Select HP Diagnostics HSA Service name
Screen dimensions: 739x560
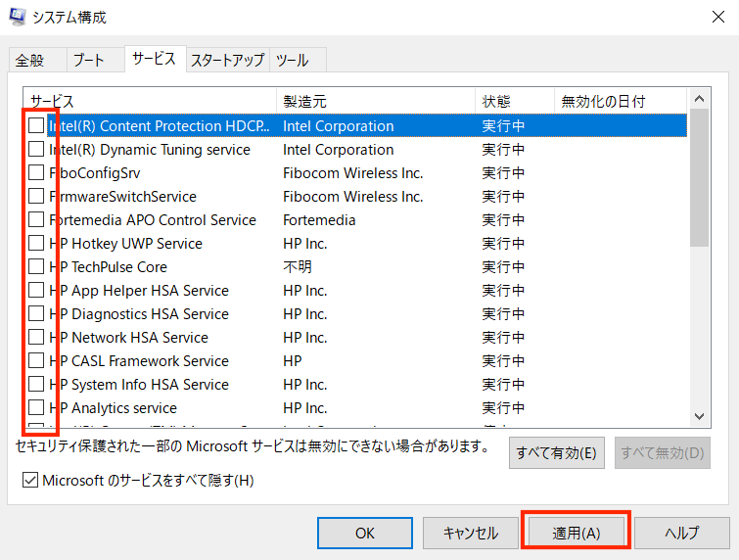point(139,314)
